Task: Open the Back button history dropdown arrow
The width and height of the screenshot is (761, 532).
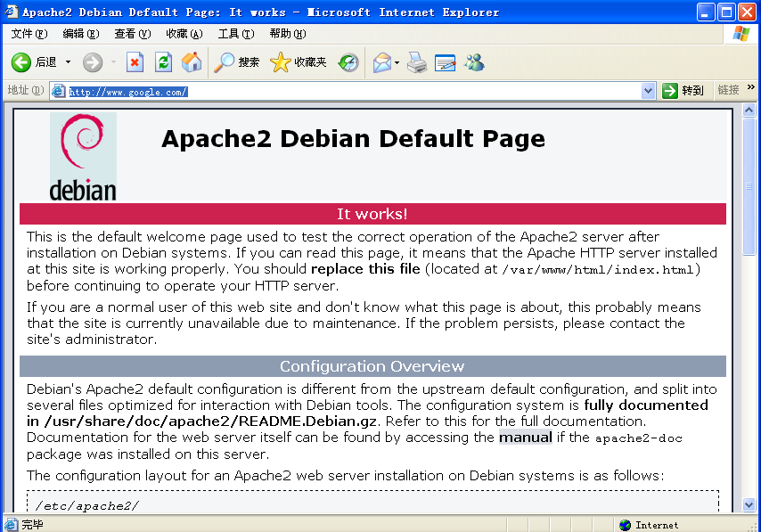Action: (68, 62)
